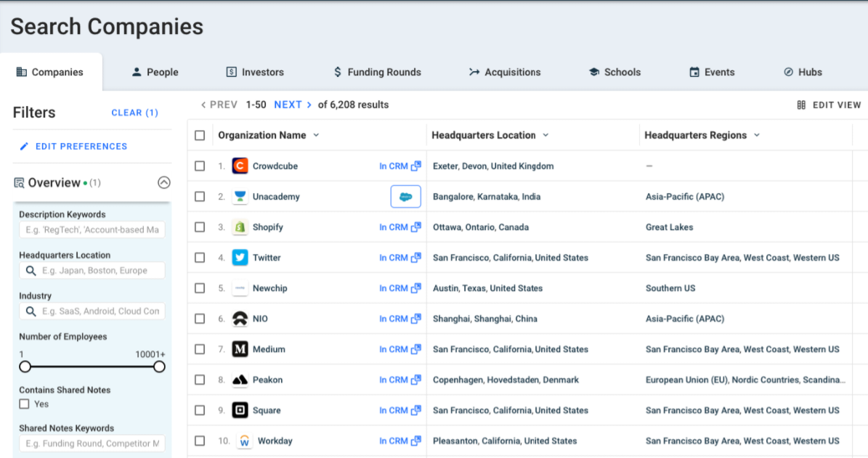Viewport: 868px width, 458px height.
Task: Click the Headquarters Location search magnifier icon
Action: 31,271
